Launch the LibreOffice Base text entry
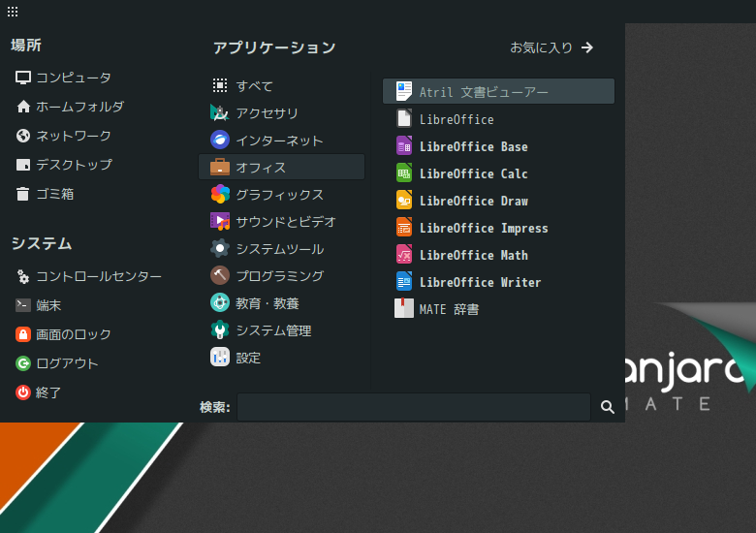The height and width of the screenshot is (533, 756). [473, 146]
